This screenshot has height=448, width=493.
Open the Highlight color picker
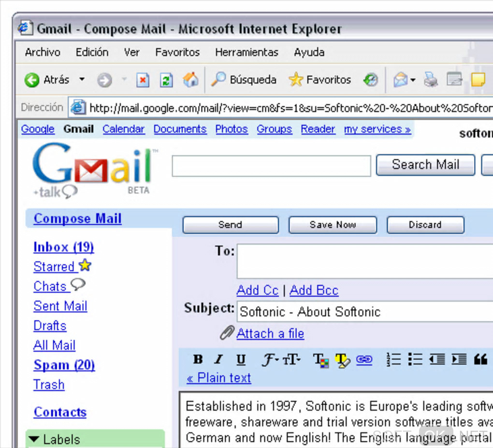click(342, 361)
